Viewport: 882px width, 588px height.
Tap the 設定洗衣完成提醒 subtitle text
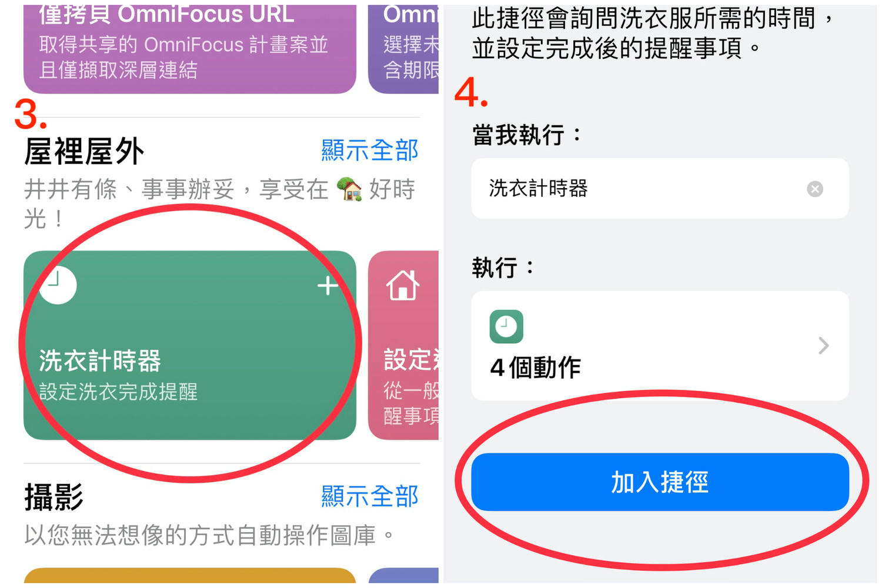click(118, 392)
